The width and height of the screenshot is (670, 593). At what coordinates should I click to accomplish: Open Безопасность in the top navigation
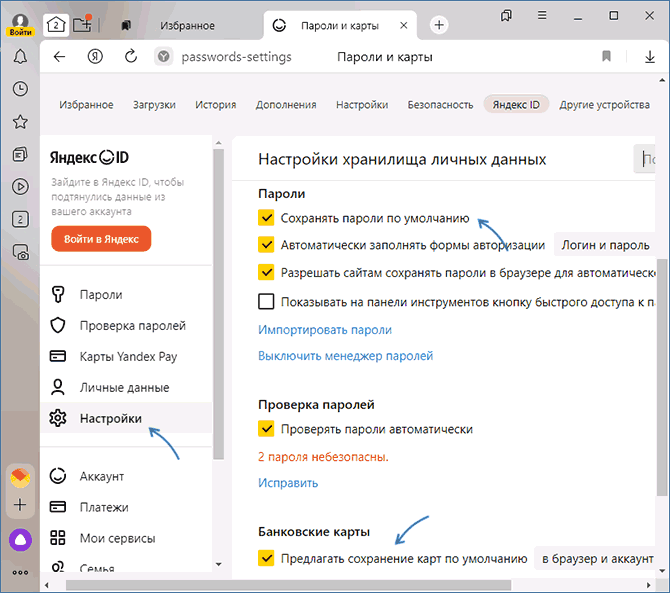coord(440,105)
